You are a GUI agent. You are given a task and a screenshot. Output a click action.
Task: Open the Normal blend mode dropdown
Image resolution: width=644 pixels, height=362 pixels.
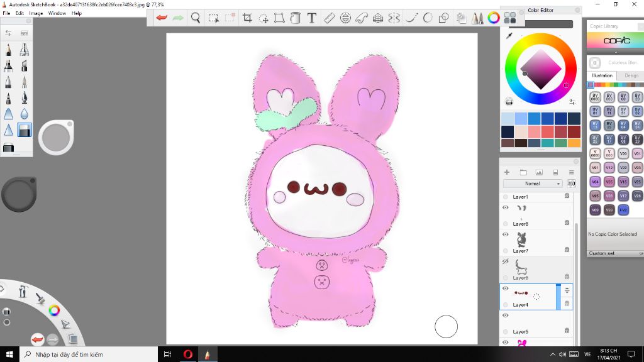click(533, 184)
